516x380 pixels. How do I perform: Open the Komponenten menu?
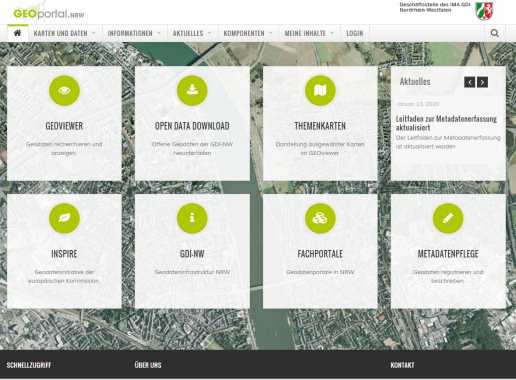[244, 33]
